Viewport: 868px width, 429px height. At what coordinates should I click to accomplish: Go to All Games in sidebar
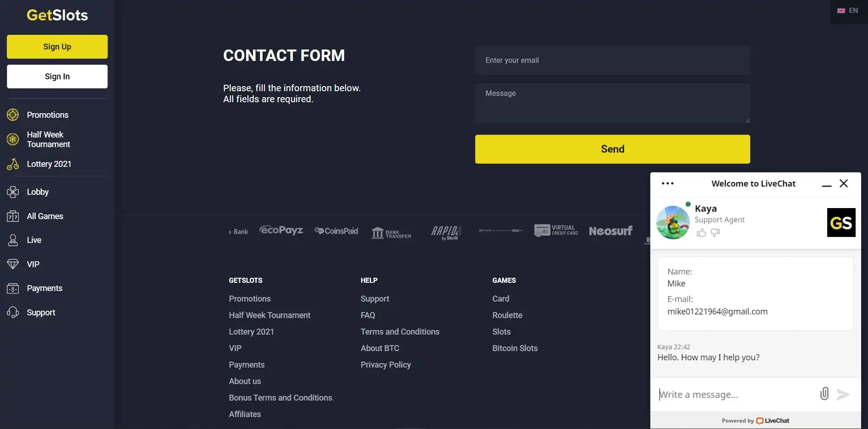pos(45,216)
